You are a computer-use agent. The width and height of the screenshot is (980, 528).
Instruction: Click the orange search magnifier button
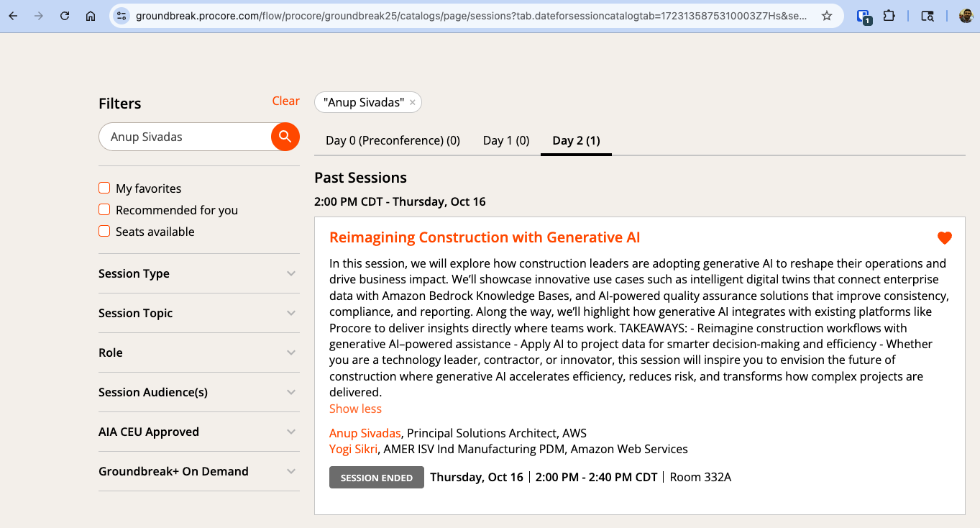[x=285, y=137]
